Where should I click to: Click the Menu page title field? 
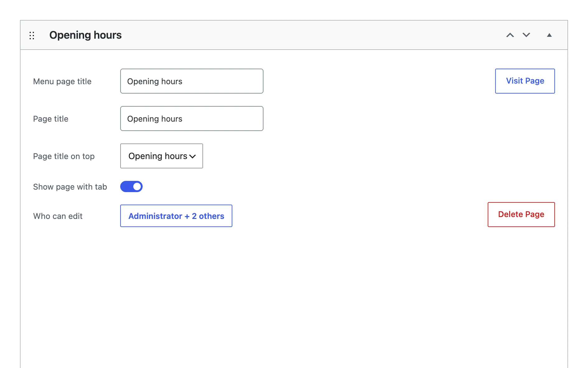192,81
